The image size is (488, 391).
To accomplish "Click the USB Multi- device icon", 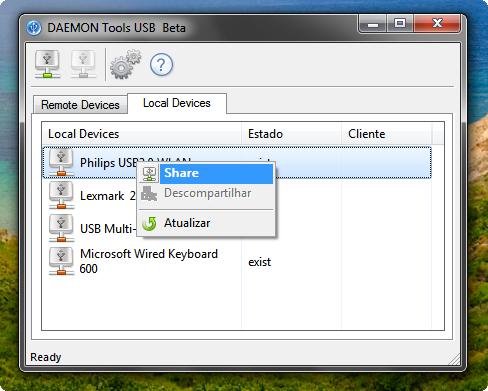I will coord(61,228).
